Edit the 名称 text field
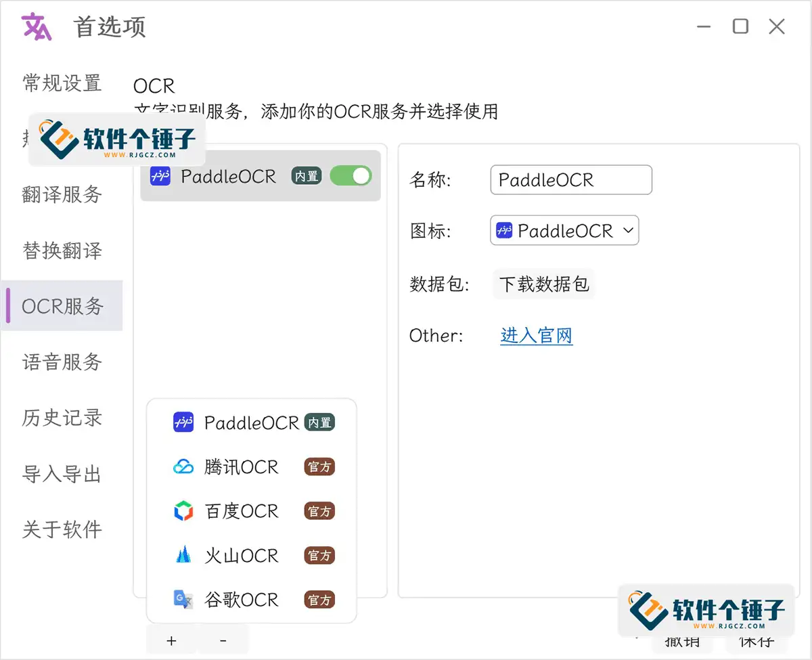 [571, 180]
